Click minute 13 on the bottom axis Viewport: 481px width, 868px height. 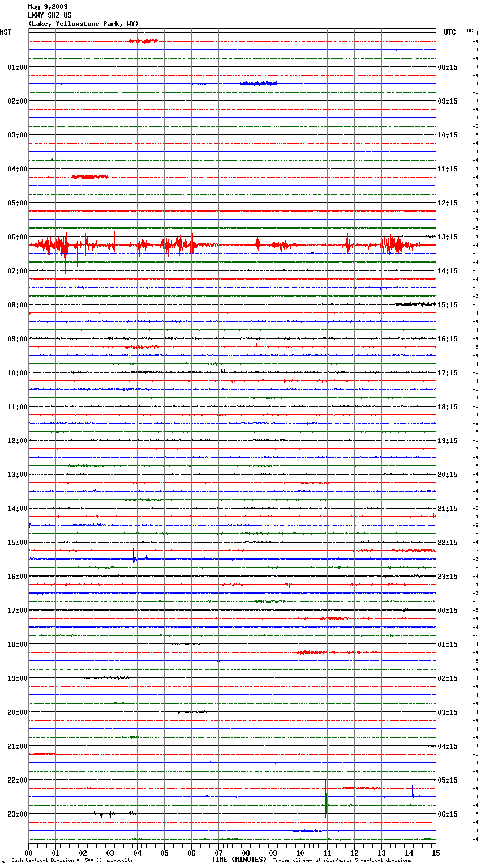pos(381,853)
